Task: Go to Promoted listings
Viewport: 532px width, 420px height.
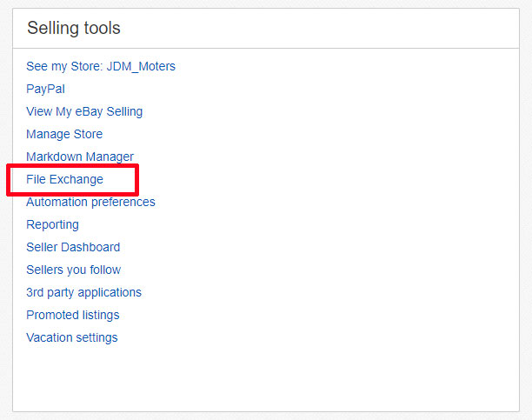Action: click(73, 315)
